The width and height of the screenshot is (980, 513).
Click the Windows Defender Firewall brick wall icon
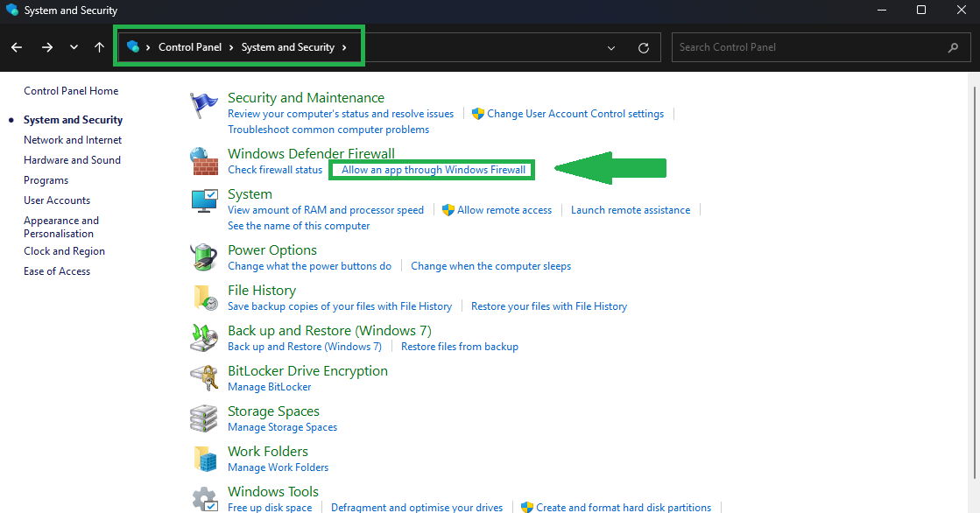(204, 161)
